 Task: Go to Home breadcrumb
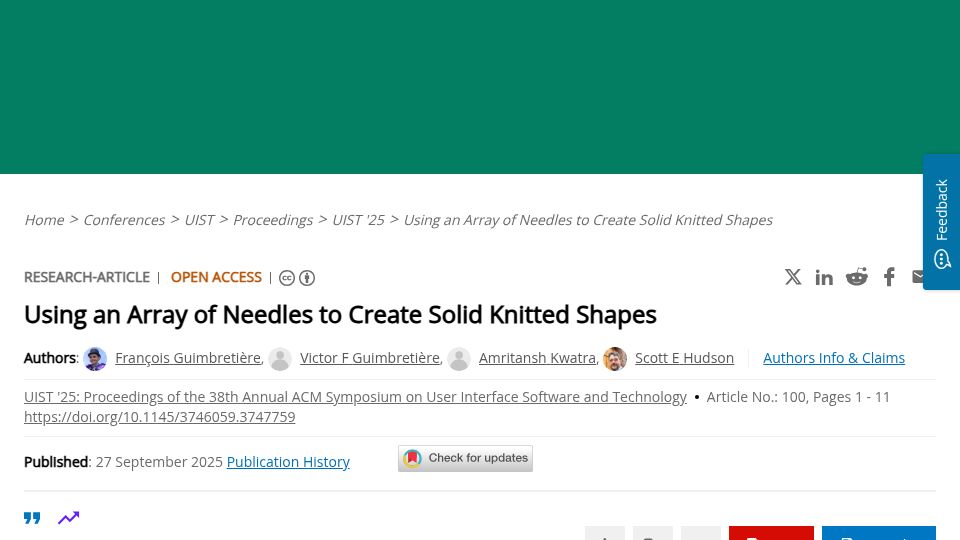pyautogui.click(x=44, y=220)
